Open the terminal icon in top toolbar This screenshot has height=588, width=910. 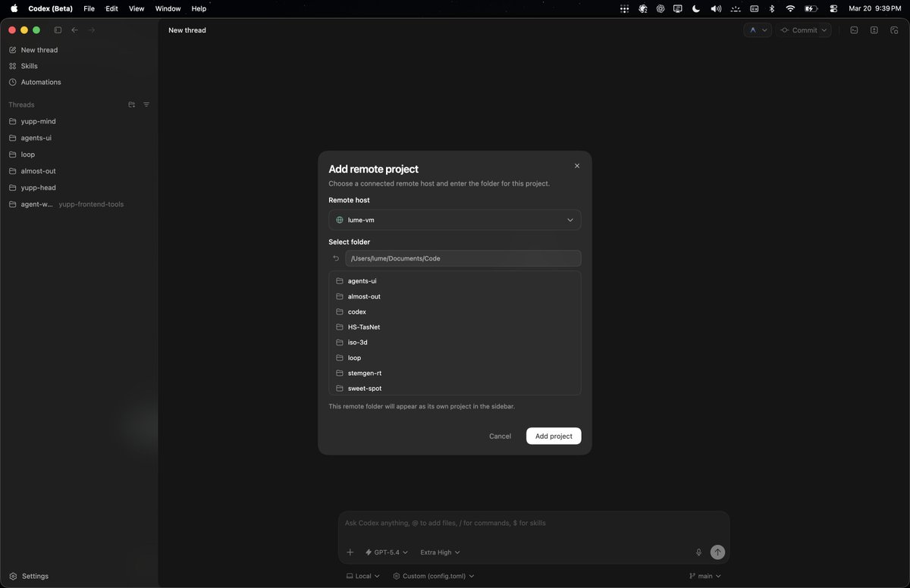854,30
